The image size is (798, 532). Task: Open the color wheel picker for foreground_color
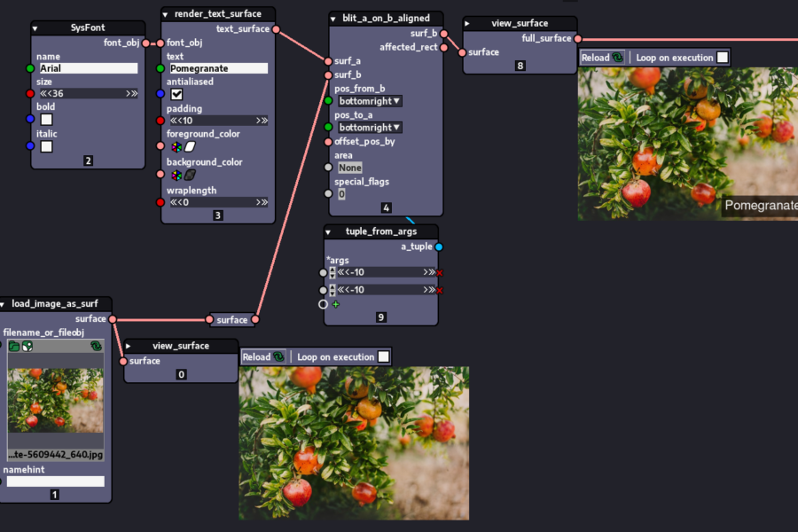click(176, 147)
